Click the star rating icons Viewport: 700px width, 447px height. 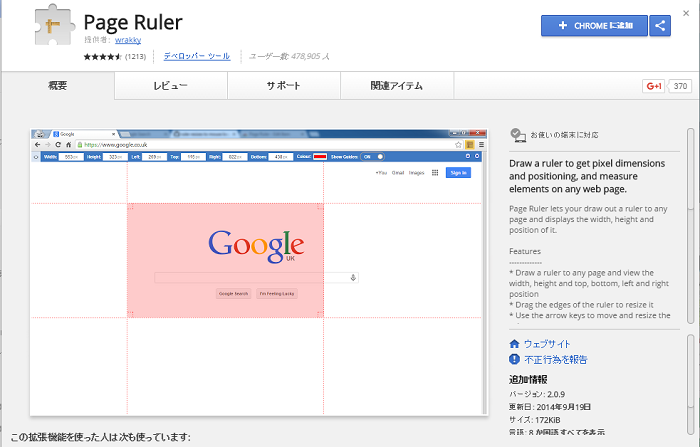(102, 57)
